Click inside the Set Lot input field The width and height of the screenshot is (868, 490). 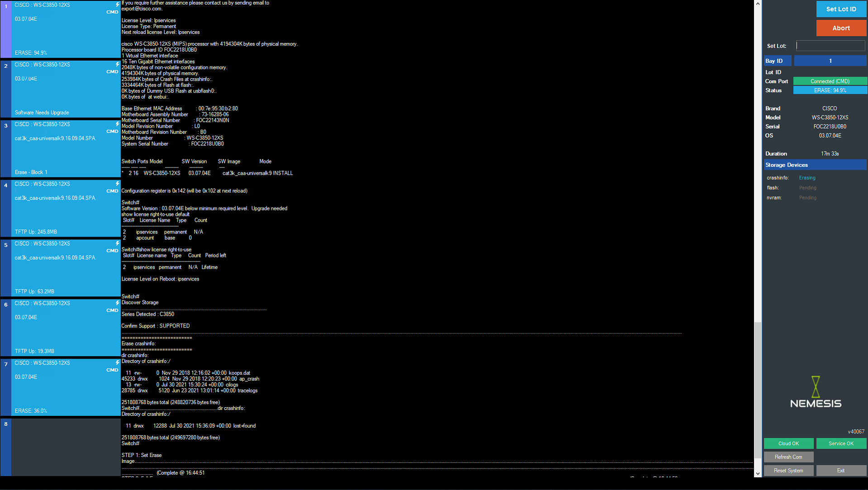(830, 46)
